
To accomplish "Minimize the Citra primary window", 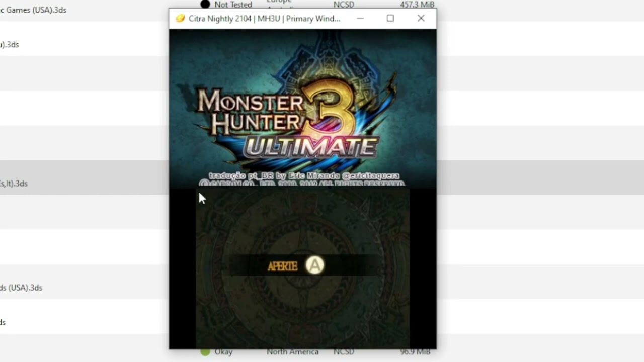I will tap(360, 19).
